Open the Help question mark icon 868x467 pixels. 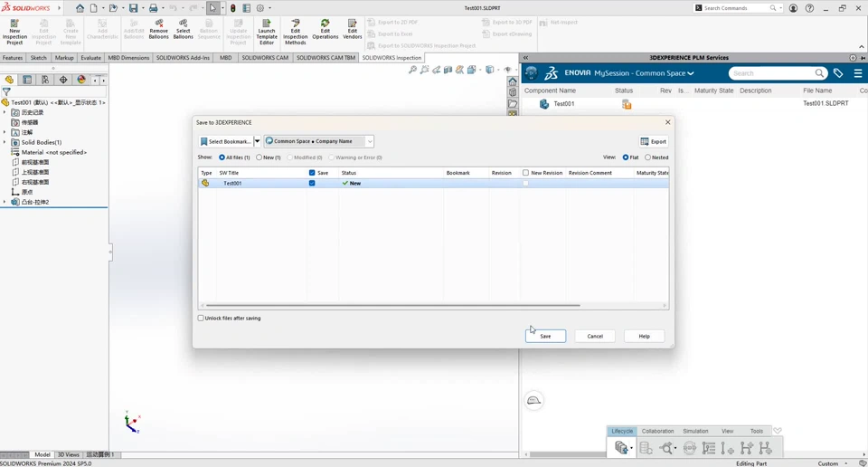click(810, 8)
